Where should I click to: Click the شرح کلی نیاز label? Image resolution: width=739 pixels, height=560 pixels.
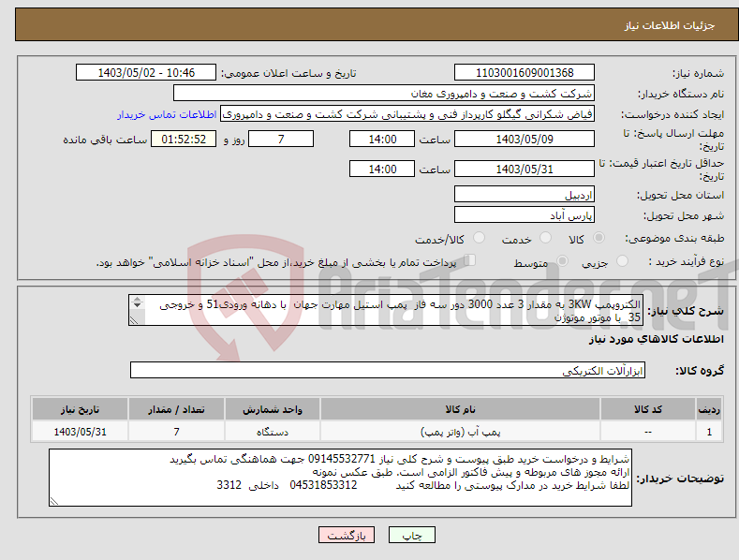(686, 311)
